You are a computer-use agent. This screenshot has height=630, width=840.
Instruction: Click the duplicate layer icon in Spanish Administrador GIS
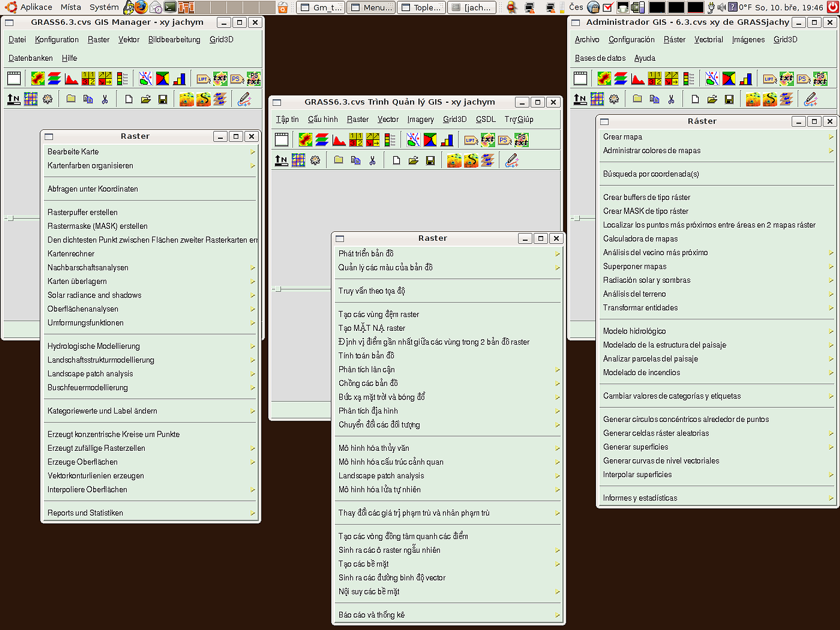click(654, 99)
